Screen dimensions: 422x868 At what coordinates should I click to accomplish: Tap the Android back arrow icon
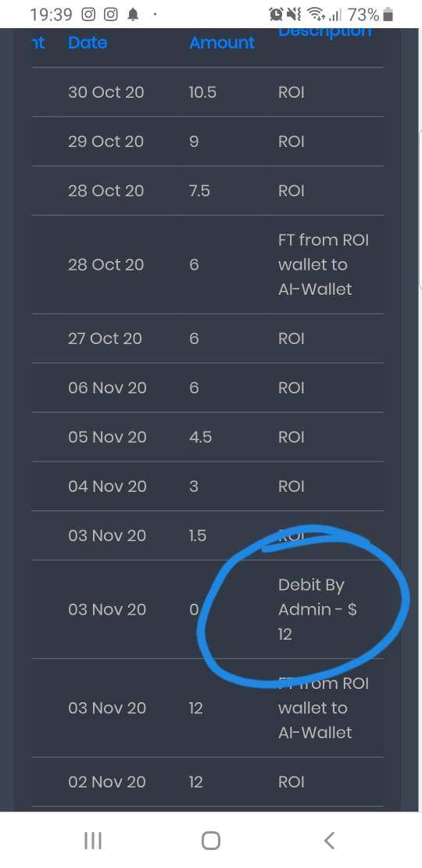(329, 841)
